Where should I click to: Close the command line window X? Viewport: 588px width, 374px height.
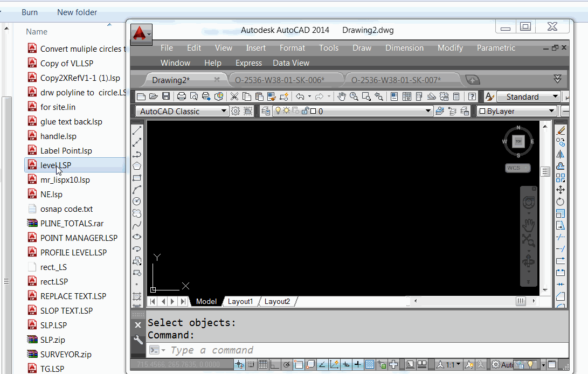[x=138, y=325]
